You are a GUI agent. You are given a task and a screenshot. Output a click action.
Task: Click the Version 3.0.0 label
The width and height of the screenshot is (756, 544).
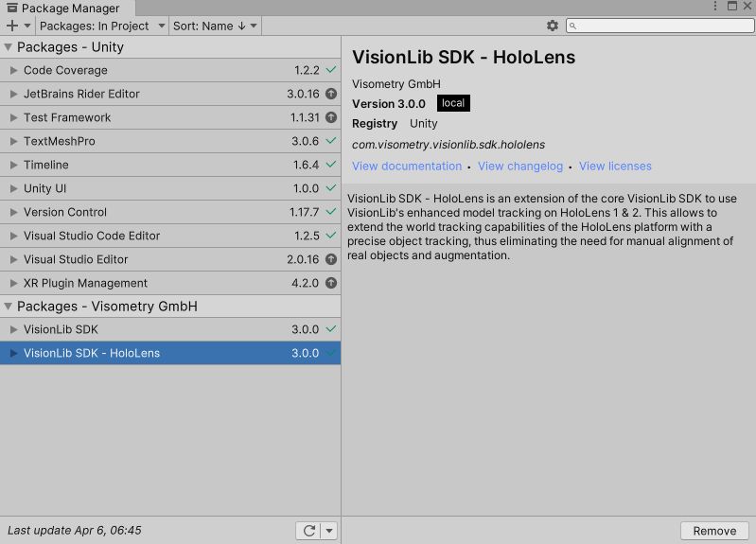click(389, 104)
